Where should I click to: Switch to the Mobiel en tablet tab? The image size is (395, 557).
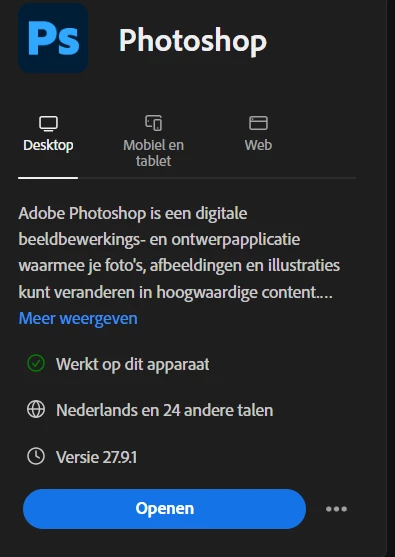(x=153, y=153)
